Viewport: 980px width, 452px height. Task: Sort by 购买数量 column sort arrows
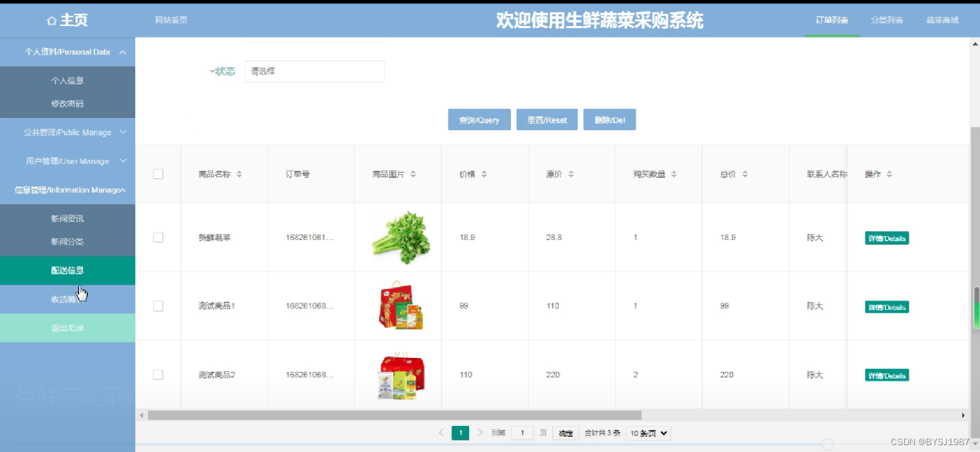[x=674, y=174]
